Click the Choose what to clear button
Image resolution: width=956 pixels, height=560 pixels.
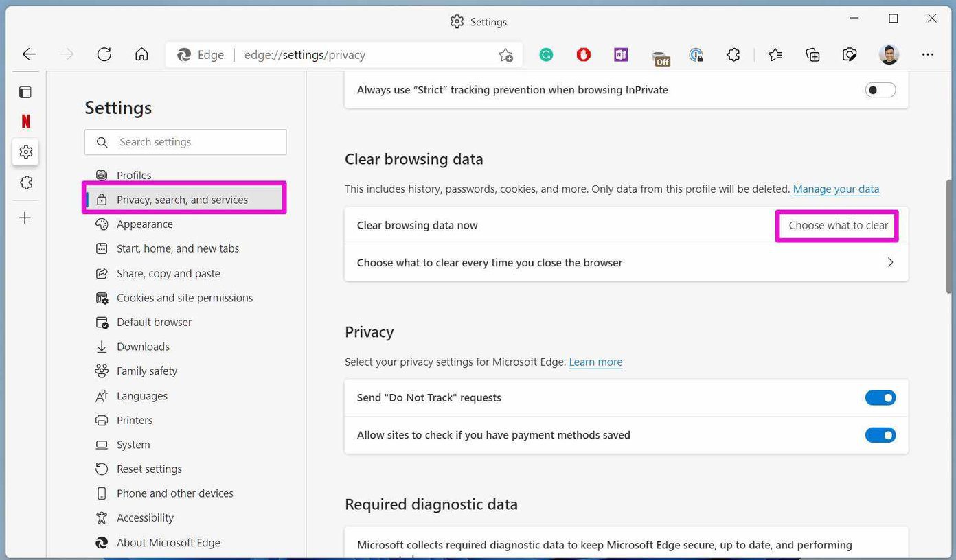(838, 226)
